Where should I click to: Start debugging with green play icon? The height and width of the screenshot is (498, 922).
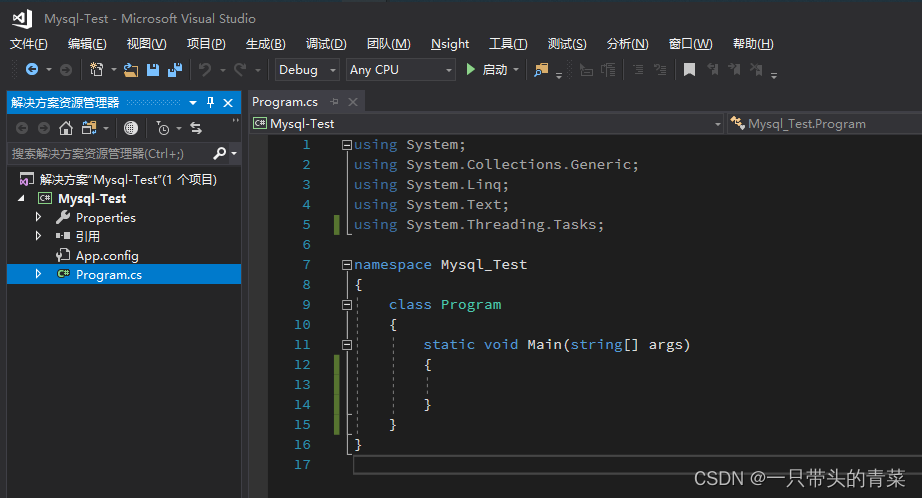coord(470,69)
